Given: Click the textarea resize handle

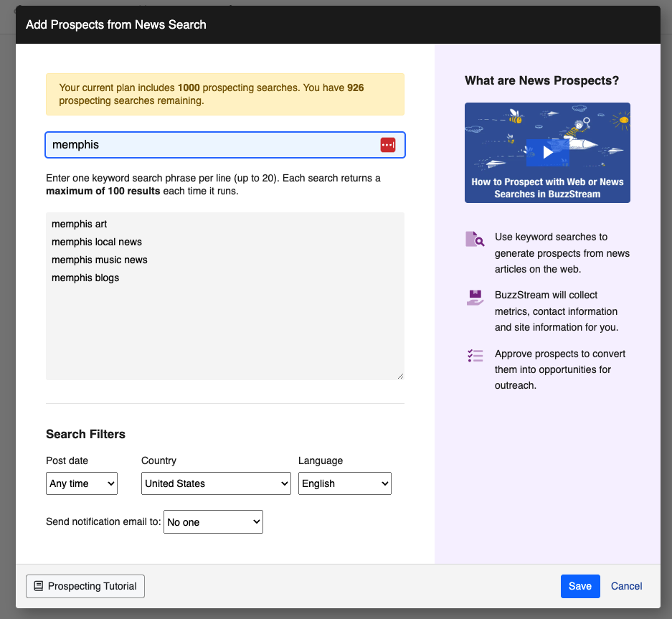Looking at the screenshot, I should pyautogui.click(x=400, y=376).
